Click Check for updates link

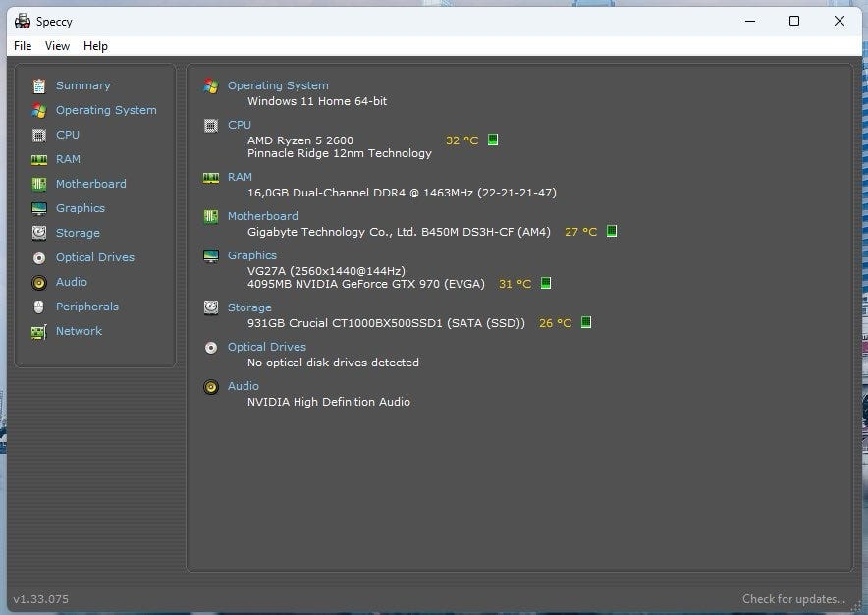pos(793,599)
